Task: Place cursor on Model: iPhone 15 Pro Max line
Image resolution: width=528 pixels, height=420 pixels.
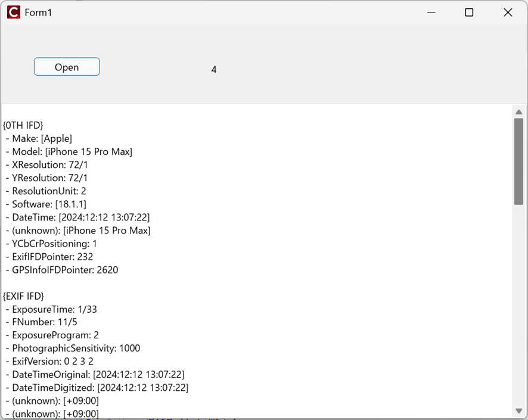Action: pyautogui.click(x=72, y=152)
